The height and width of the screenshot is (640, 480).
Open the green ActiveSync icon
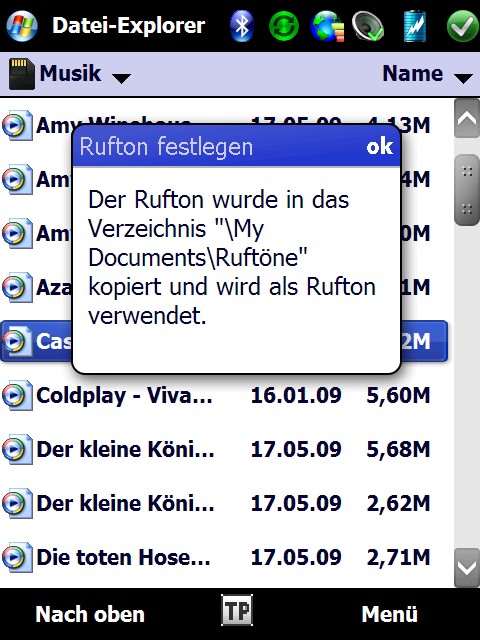tap(284, 26)
